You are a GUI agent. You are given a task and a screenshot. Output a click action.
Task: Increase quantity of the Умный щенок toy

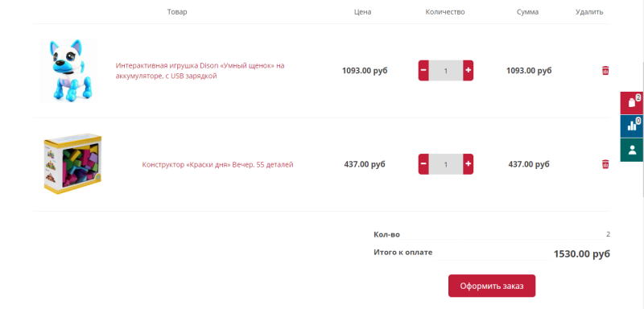pyautogui.click(x=469, y=71)
